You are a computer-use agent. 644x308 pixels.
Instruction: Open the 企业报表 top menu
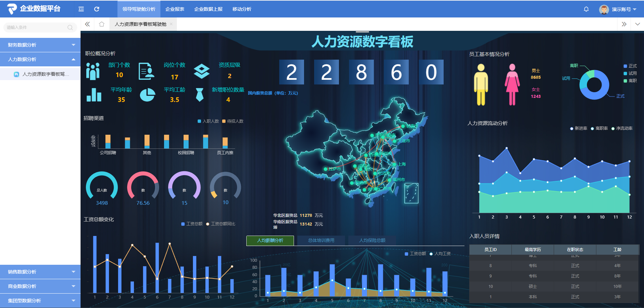175,9
